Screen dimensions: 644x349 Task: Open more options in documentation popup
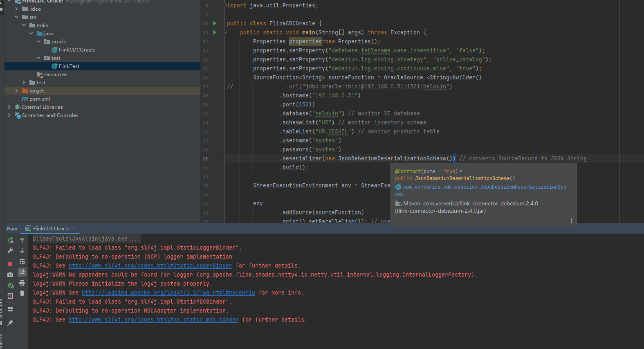pyautogui.click(x=571, y=221)
